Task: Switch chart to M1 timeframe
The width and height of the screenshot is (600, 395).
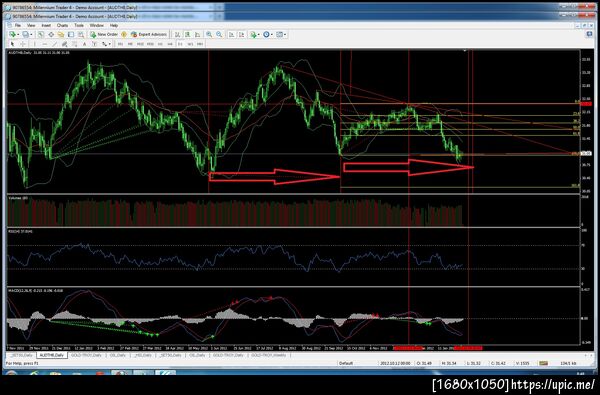Action: [x=120, y=44]
